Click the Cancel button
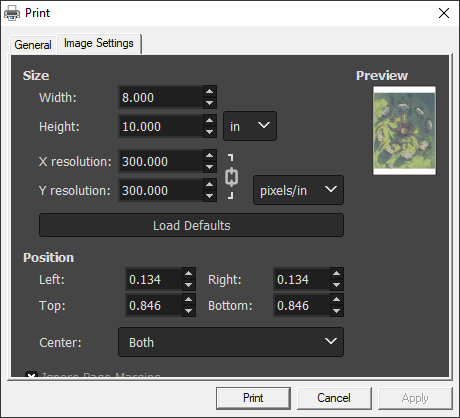 pos(334,398)
